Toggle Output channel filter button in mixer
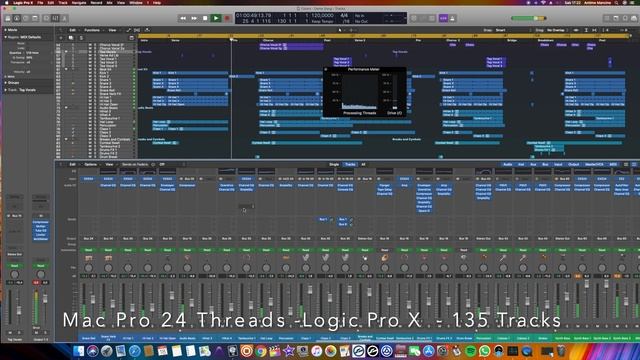640x360 pixels. coord(573,164)
